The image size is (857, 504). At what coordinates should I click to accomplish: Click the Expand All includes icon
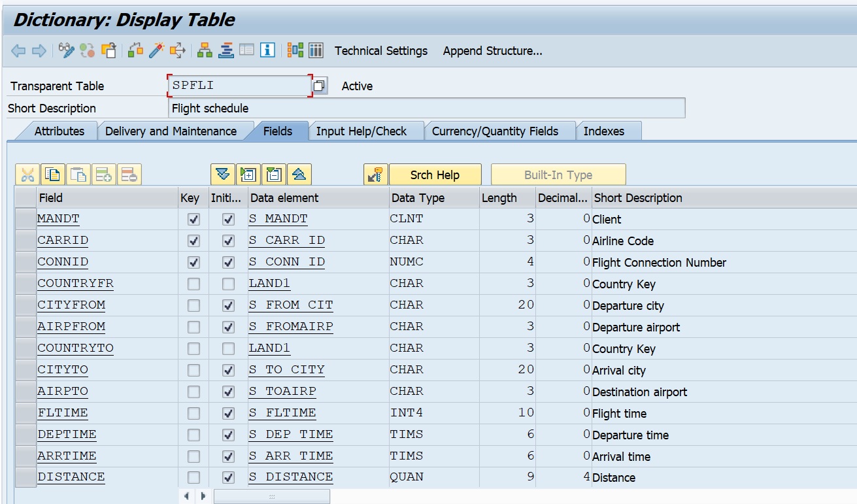[223, 175]
